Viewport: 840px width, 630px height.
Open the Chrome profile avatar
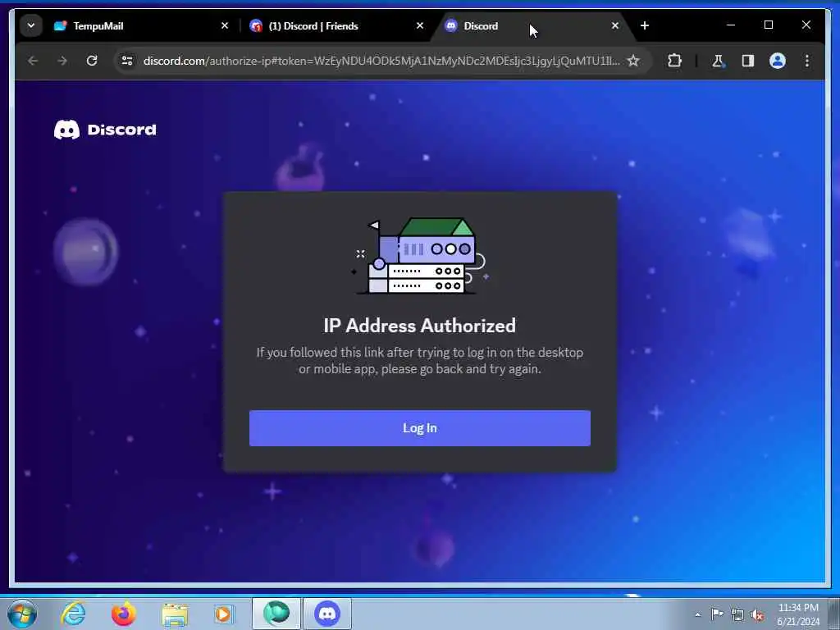point(778,61)
